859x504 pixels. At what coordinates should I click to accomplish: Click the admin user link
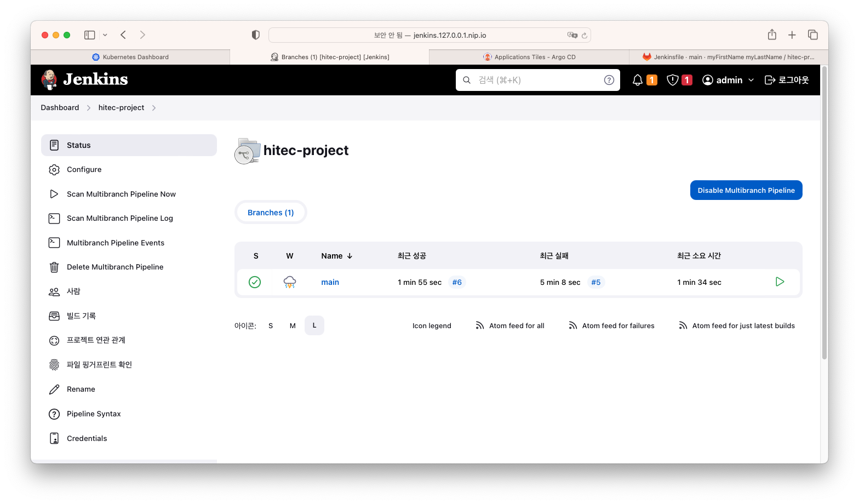click(x=722, y=80)
